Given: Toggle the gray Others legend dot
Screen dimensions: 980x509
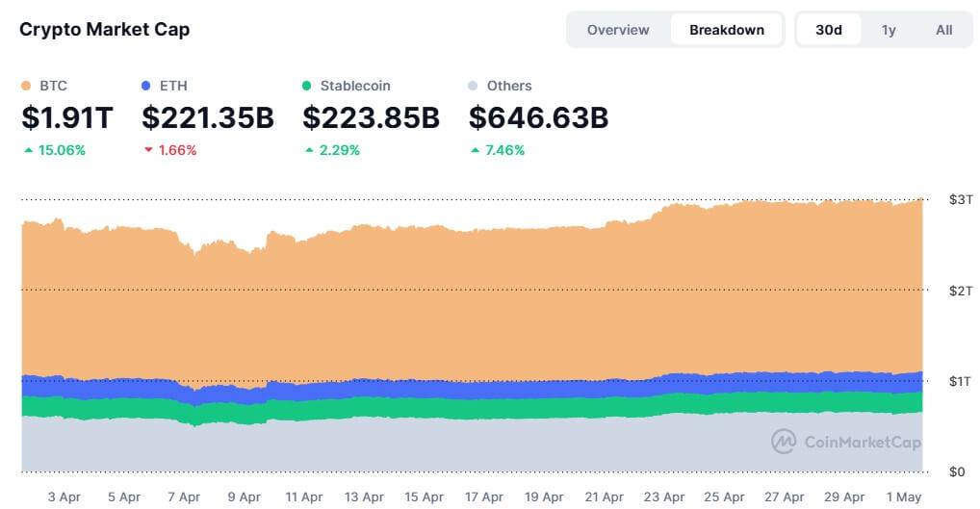Looking at the screenshot, I should (x=473, y=86).
